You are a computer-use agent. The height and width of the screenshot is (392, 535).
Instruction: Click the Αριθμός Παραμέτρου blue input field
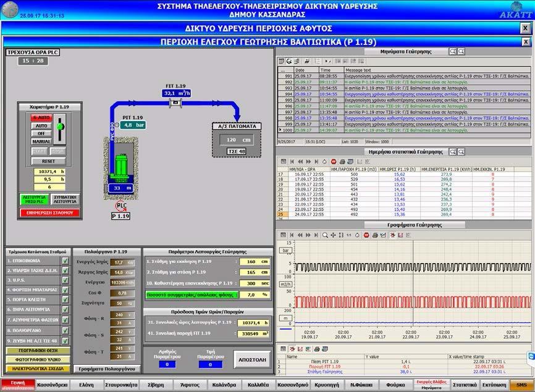click(x=167, y=364)
